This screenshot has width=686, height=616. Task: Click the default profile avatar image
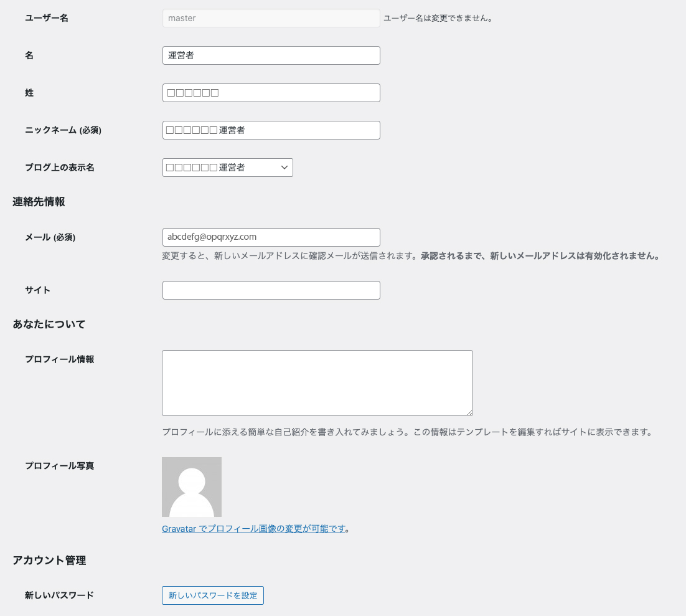[x=192, y=487]
